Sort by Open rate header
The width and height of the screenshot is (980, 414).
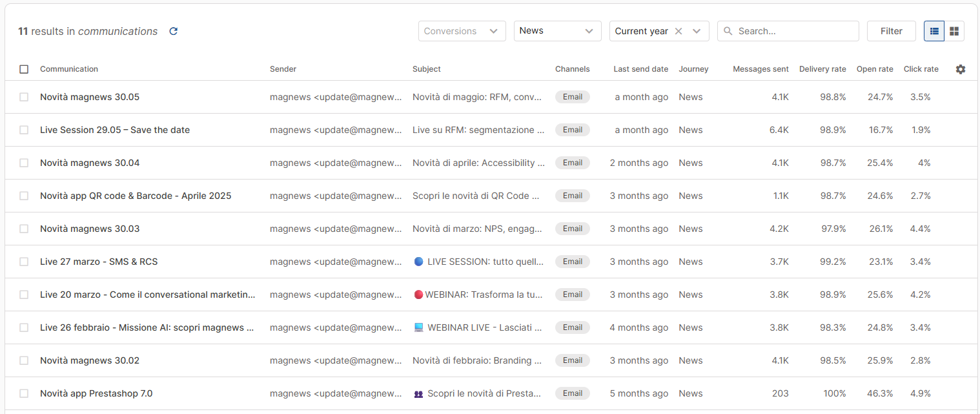[875, 69]
